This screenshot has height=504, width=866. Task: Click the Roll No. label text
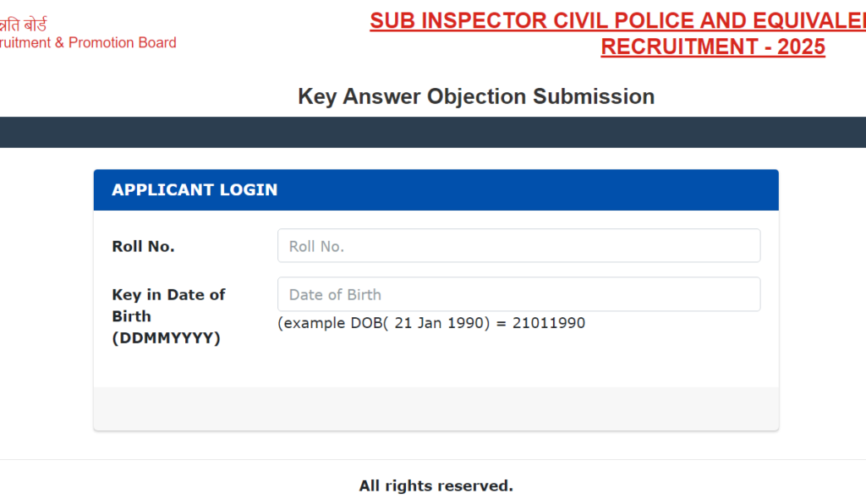coord(142,245)
